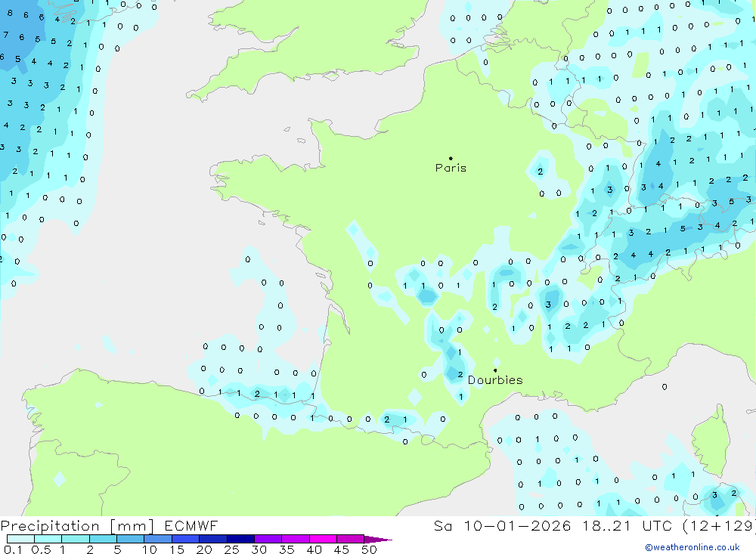Click the '18..21 UTC' time range text
This screenshot has height=554, width=756.
click(x=627, y=525)
